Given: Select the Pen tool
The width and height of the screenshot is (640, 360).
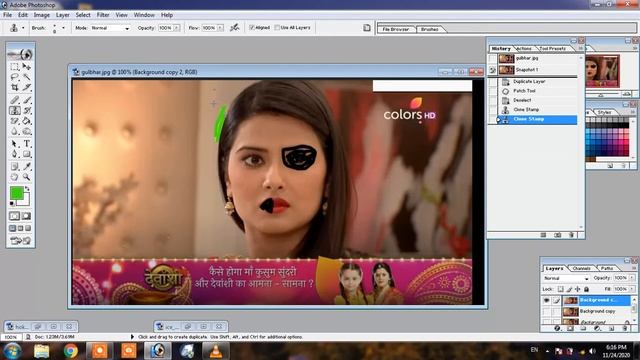Looking at the screenshot, I should pos(15,154).
